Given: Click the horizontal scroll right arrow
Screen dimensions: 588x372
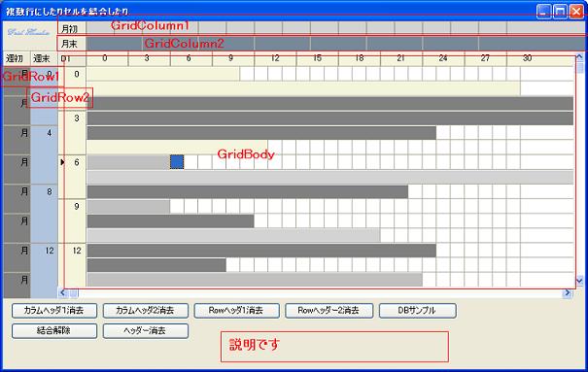Looking at the screenshot, I should coord(568,293).
